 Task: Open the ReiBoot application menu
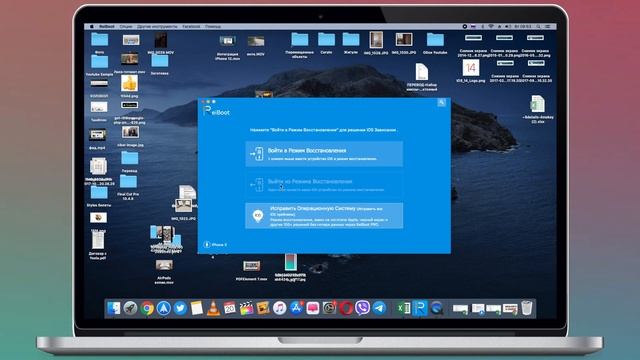click(x=107, y=27)
